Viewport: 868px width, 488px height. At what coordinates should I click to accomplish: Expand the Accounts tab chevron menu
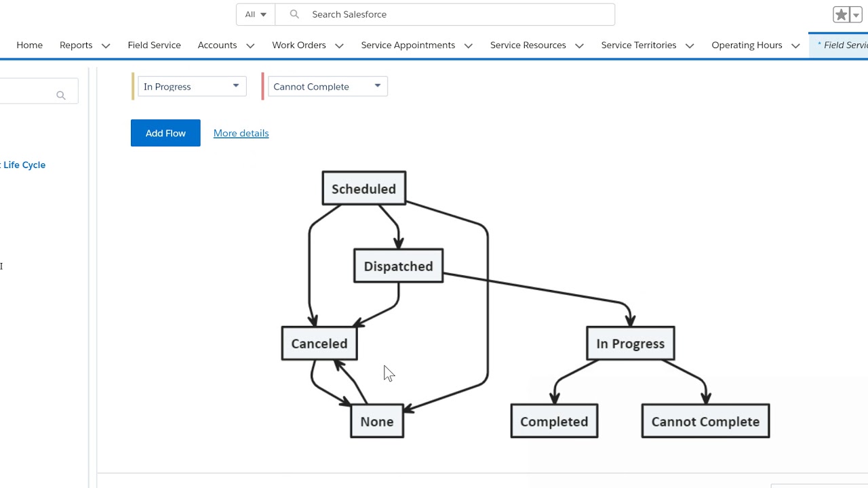coord(250,45)
